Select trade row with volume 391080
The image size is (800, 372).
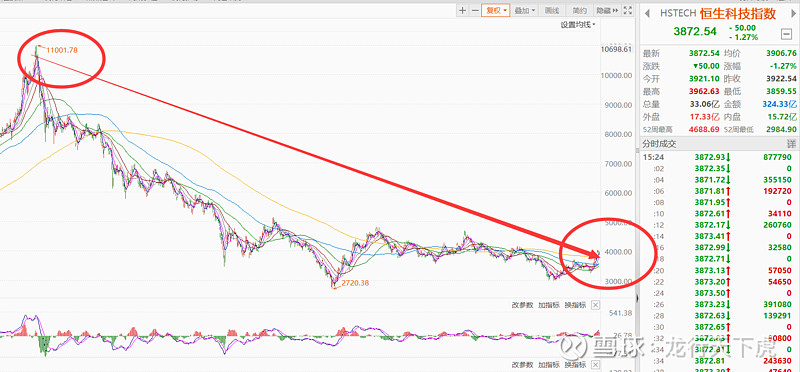click(719, 304)
